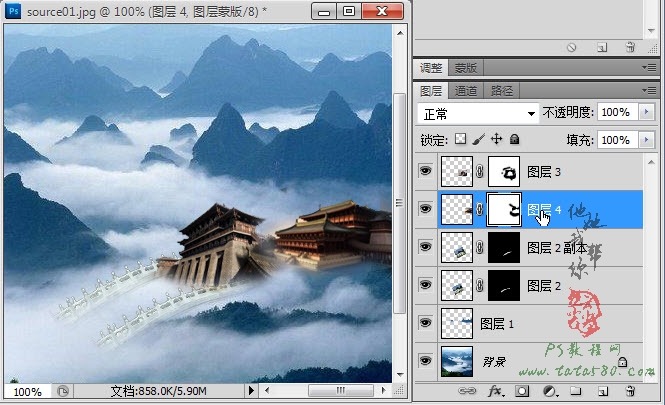
Task: Click the 文档:858.0K/5.90M status text
Action: pos(159,391)
